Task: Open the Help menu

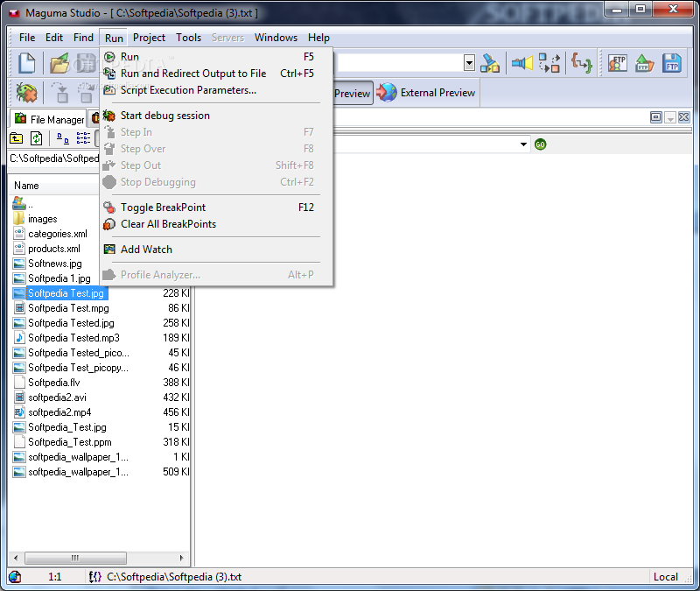Action: point(318,38)
